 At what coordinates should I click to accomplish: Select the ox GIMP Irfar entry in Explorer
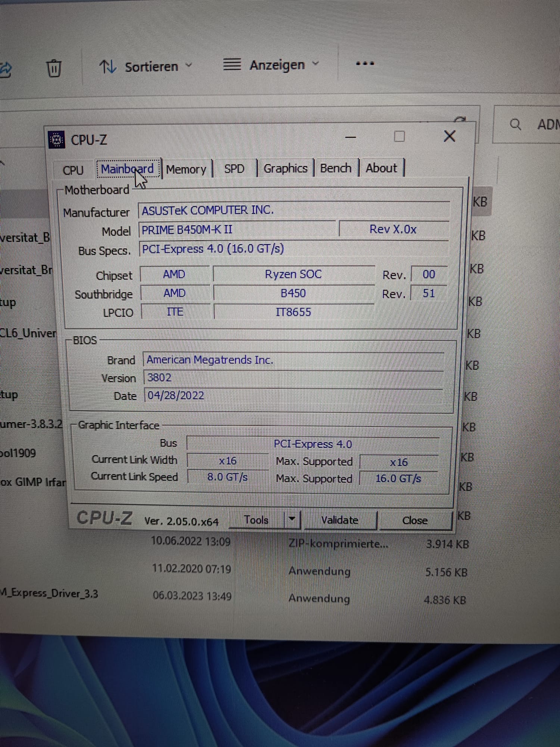coord(33,482)
